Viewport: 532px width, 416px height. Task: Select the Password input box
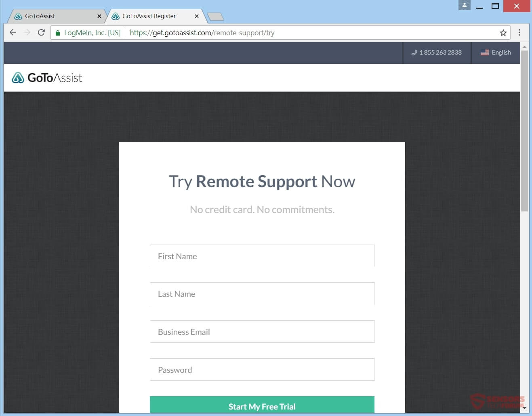click(x=262, y=369)
